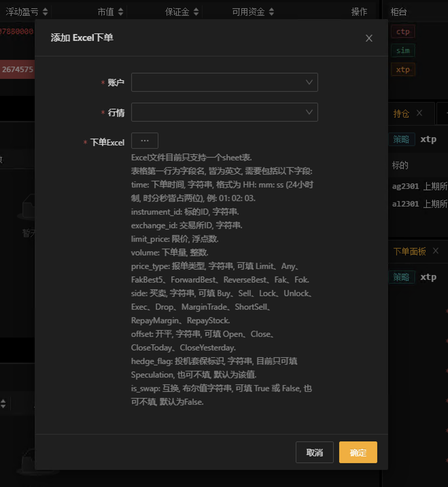The height and width of the screenshot is (487, 448).
Task: Click the 策略 badge in the 持仓 panel
Action: point(402,139)
